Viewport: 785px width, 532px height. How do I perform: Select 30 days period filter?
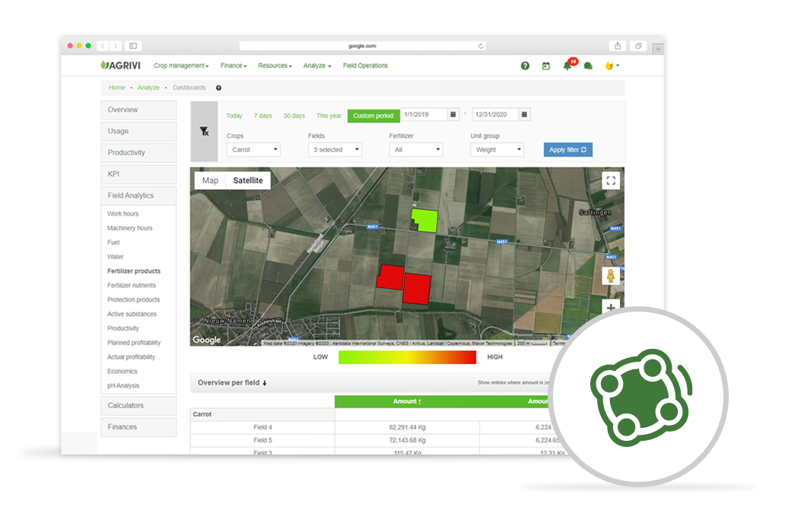294,116
